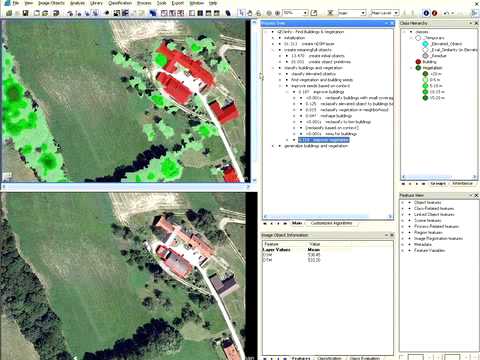Open the Export menu

tap(177, 3)
